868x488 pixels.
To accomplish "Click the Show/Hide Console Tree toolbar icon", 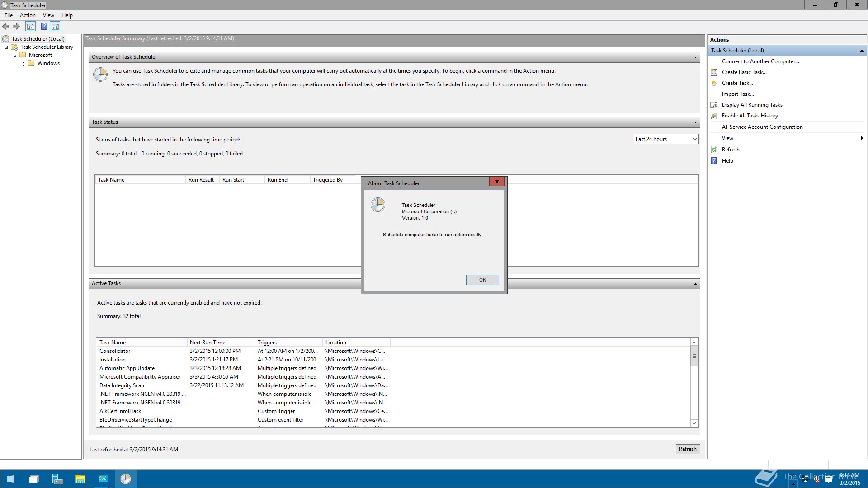I will click(31, 27).
